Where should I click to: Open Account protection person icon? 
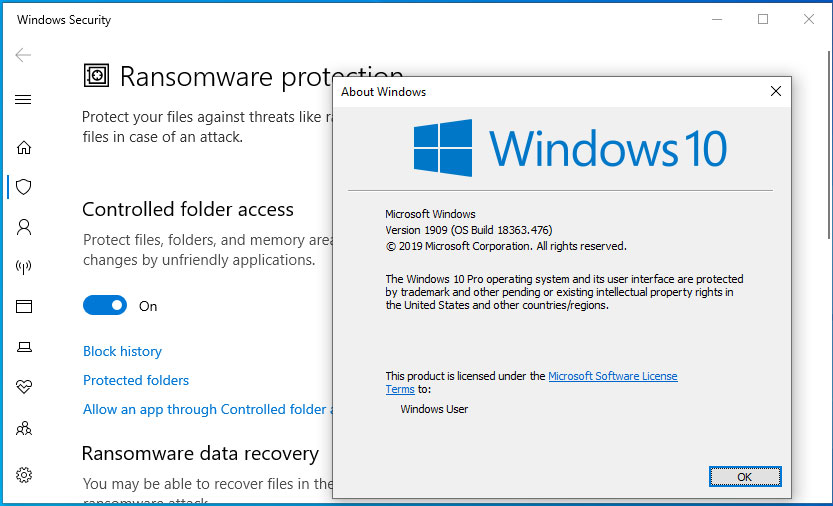[24, 227]
